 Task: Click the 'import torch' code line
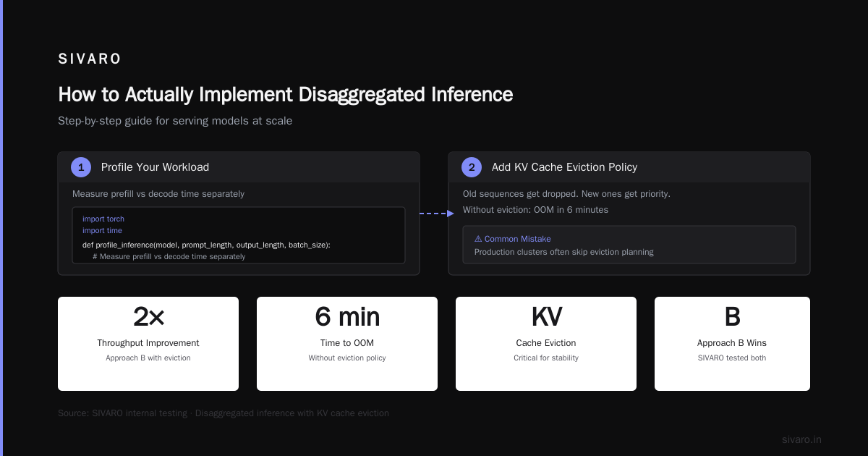(x=103, y=219)
